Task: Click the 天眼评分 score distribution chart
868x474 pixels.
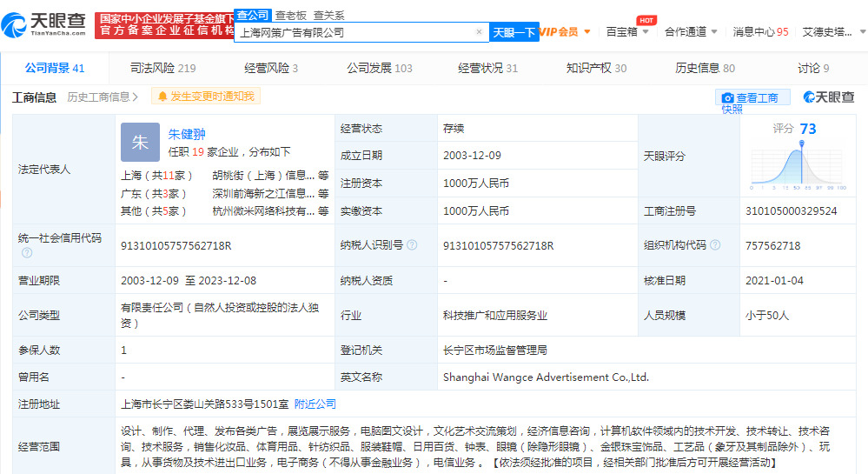Action: tap(797, 165)
